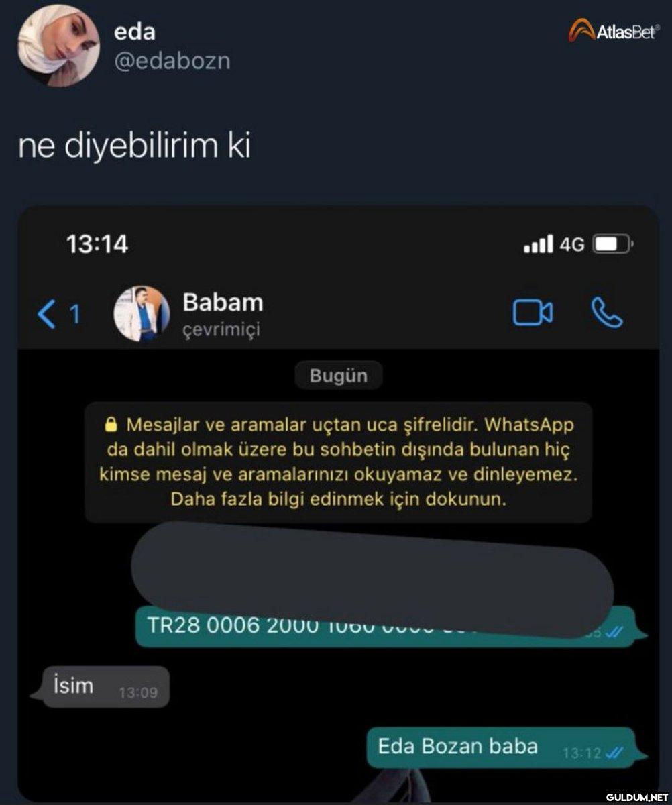Tap the cellular signal bars icon
Image resolution: width=672 pixels, height=805 pixels.
(x=539, y=244)
